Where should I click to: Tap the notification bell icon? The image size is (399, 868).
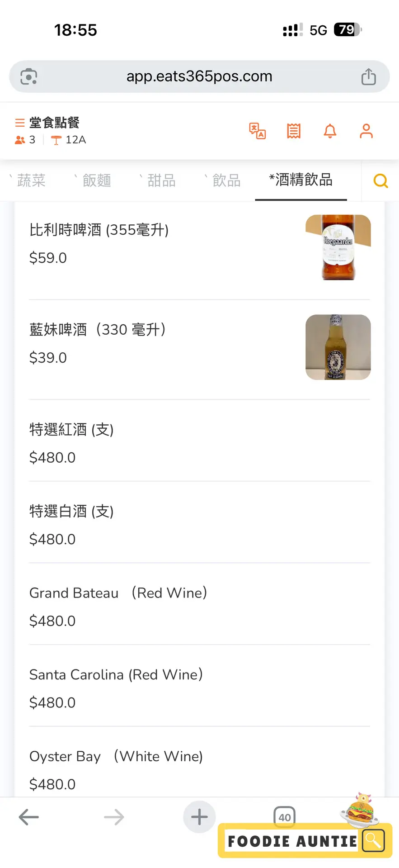click(x=330, y=131)
